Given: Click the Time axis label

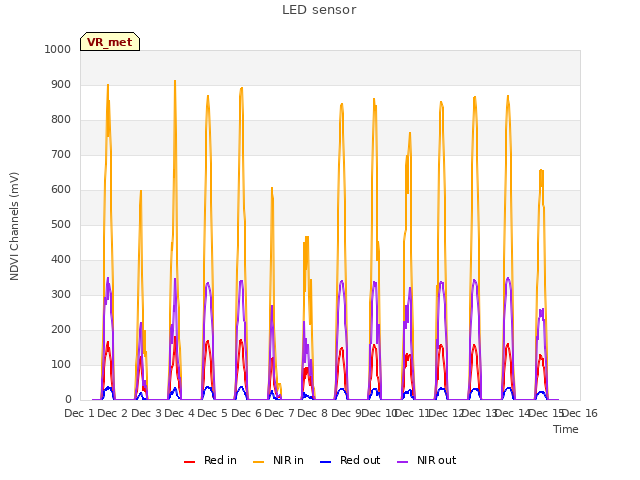Looking at the screenshot, I should coord(566,429).
